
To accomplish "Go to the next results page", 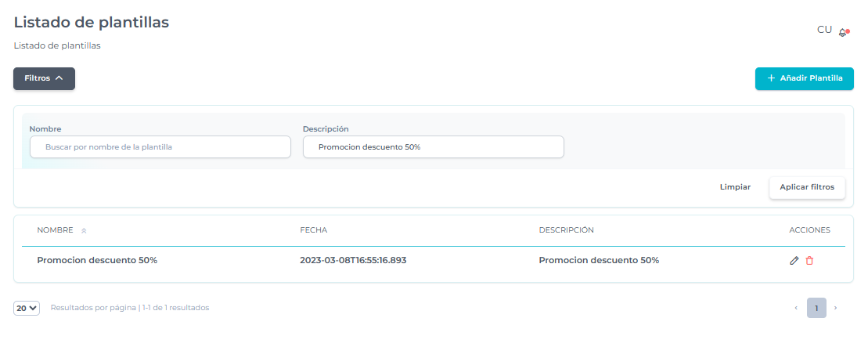I will (x=835, y=308).
